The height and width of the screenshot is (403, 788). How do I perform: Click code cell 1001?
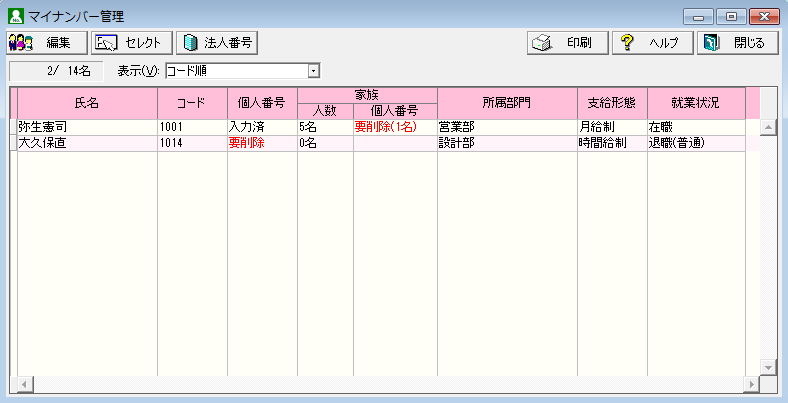(192, 127)
